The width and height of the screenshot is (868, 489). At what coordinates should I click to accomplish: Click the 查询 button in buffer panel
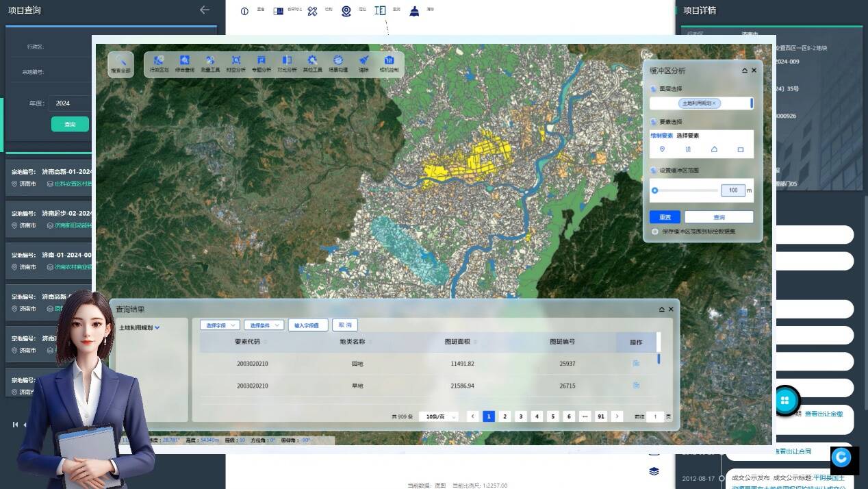tap(718, 217)
